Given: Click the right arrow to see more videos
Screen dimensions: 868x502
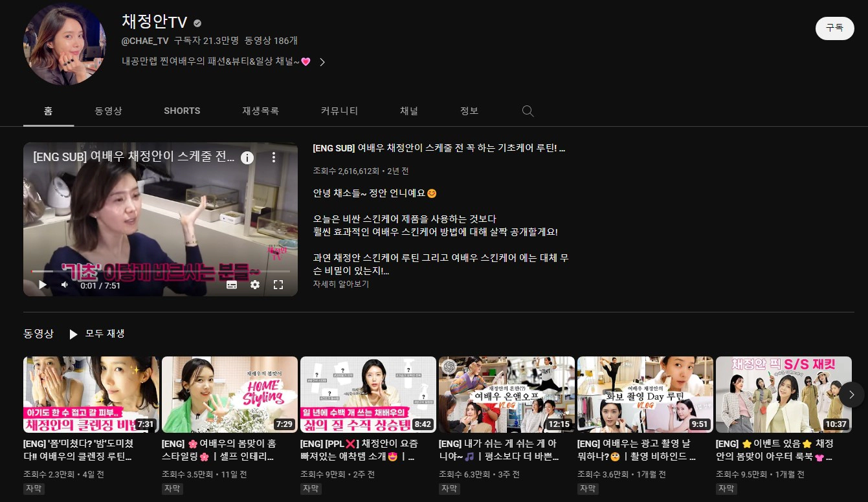Looking at the screenshot, I should pos(852,394).
